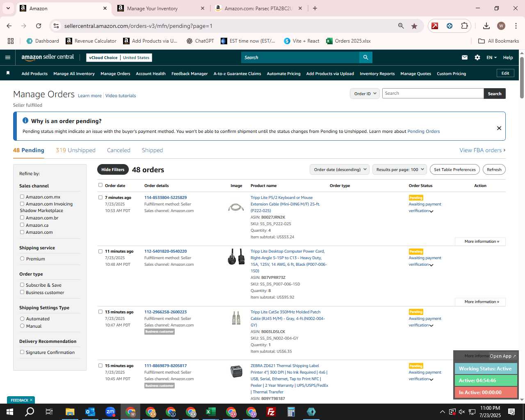This screenshot has width=525, height=420.
Task: Expand More information for order 112-5401820-0540220
Action: [x=480, y=302]
